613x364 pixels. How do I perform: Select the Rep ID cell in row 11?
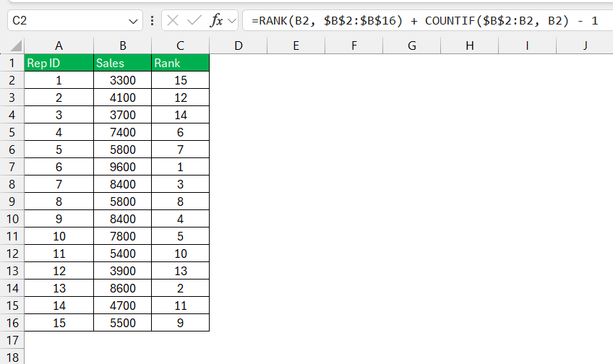(59, 236)
